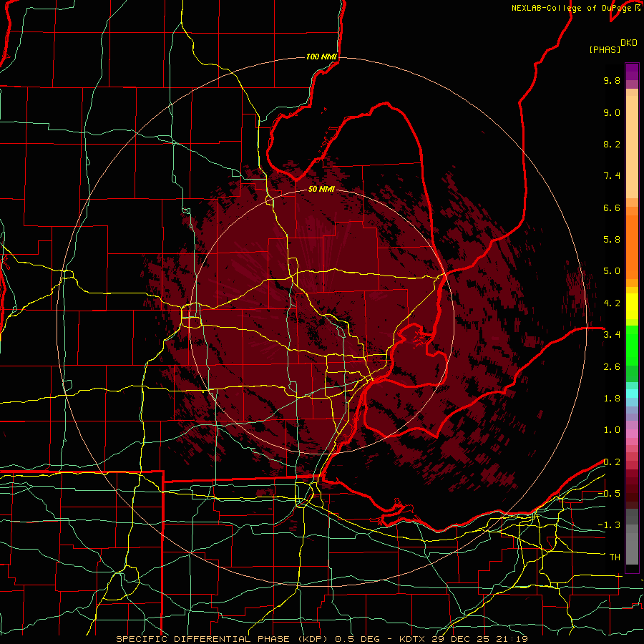
Task: Click the -0.5 scale value
Action: click(x=609, y=494)
